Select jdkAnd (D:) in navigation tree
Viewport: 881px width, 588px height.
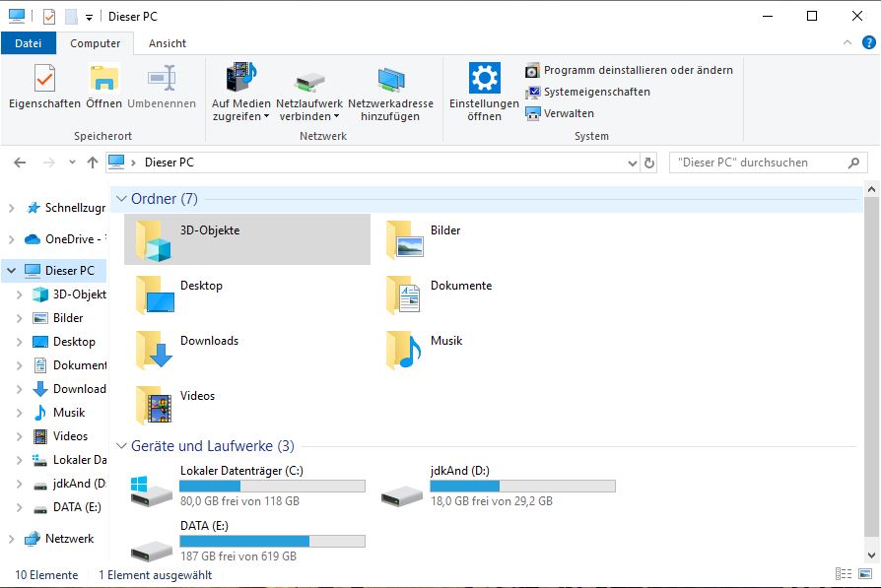[x=69, y=483]
